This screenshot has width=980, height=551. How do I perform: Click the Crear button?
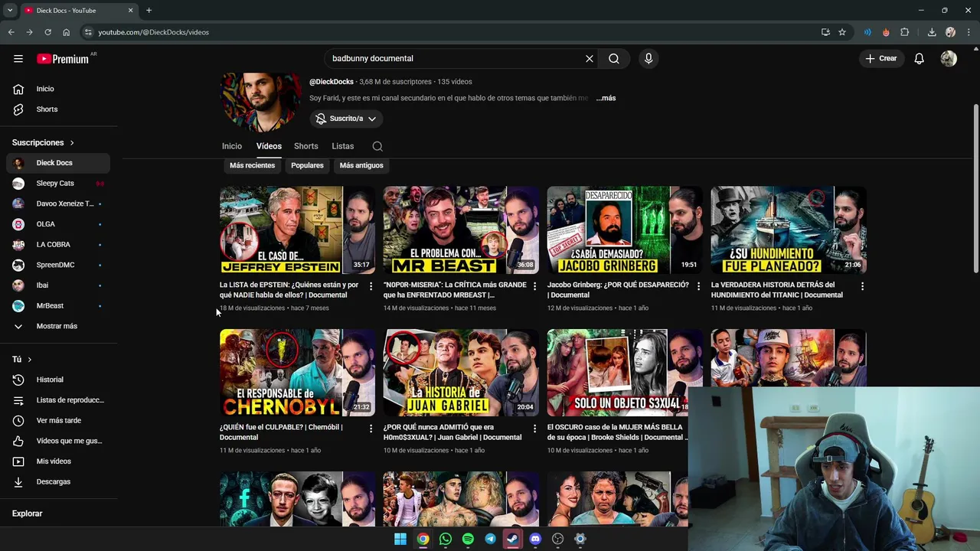click(x=880, y=58)
